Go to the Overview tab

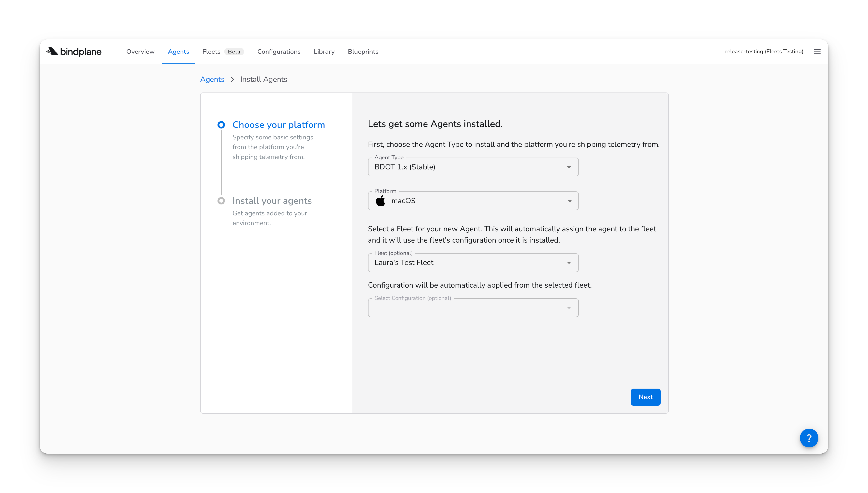coord(140,52)
